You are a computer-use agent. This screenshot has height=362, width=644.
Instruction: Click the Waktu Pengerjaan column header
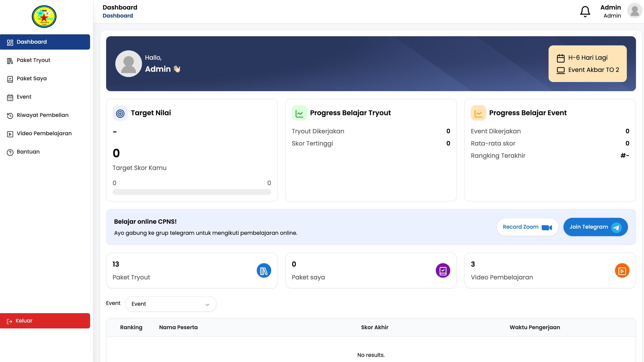pos(535,327)
